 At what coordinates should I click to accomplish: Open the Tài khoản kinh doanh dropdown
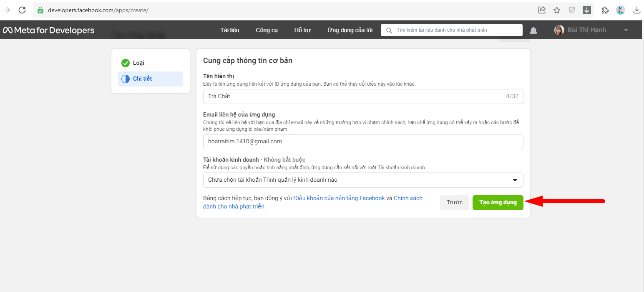(363, 180)
